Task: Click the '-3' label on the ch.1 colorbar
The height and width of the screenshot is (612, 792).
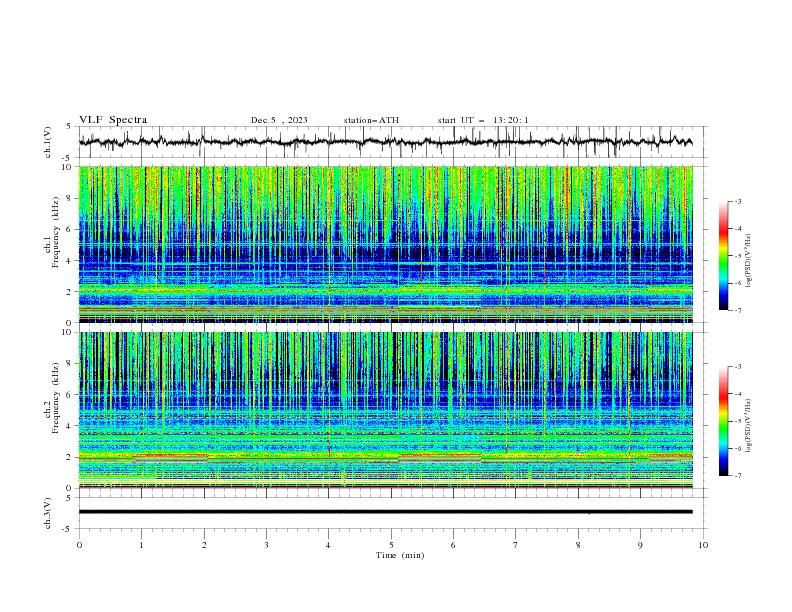Action: click(x=738, y=201)
